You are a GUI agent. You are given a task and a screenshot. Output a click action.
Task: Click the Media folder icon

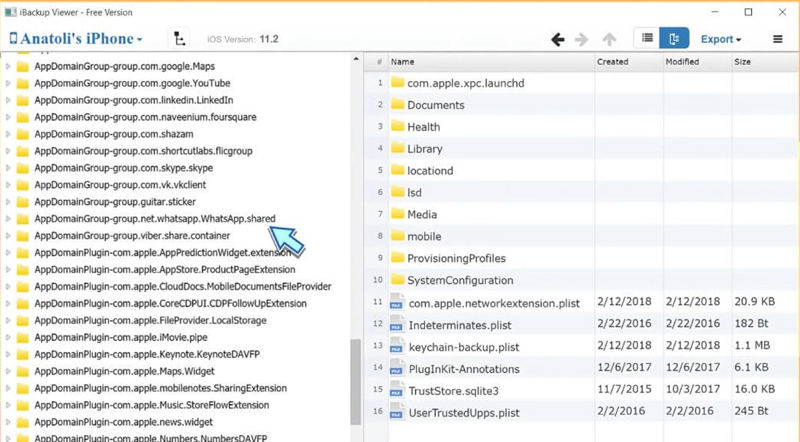click(x=397, y=214)
